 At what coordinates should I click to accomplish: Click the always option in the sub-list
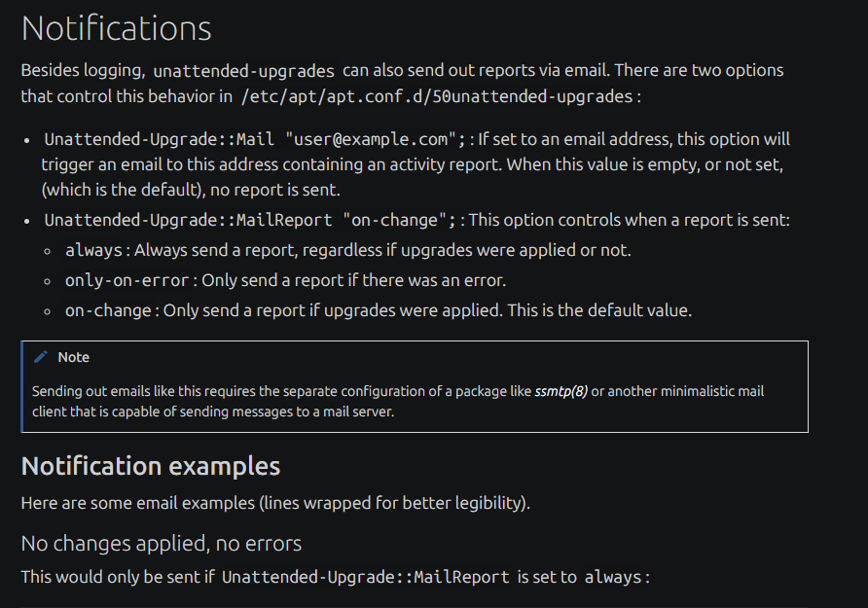coord(93,250)
